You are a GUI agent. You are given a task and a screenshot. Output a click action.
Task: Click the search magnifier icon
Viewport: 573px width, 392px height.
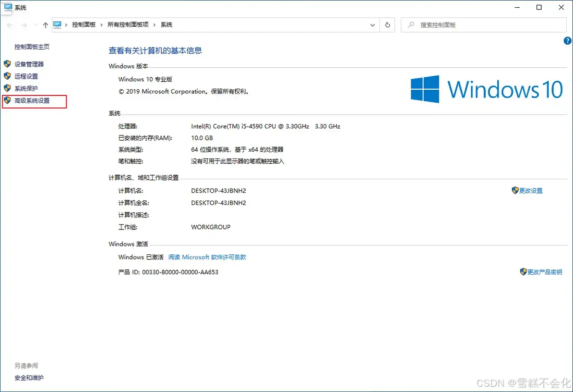click(411, 25)
